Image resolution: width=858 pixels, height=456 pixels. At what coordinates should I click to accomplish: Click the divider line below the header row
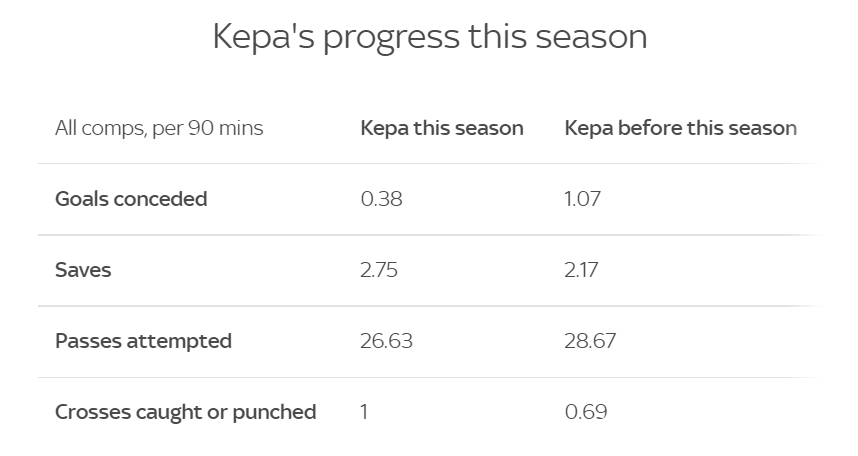428,163
